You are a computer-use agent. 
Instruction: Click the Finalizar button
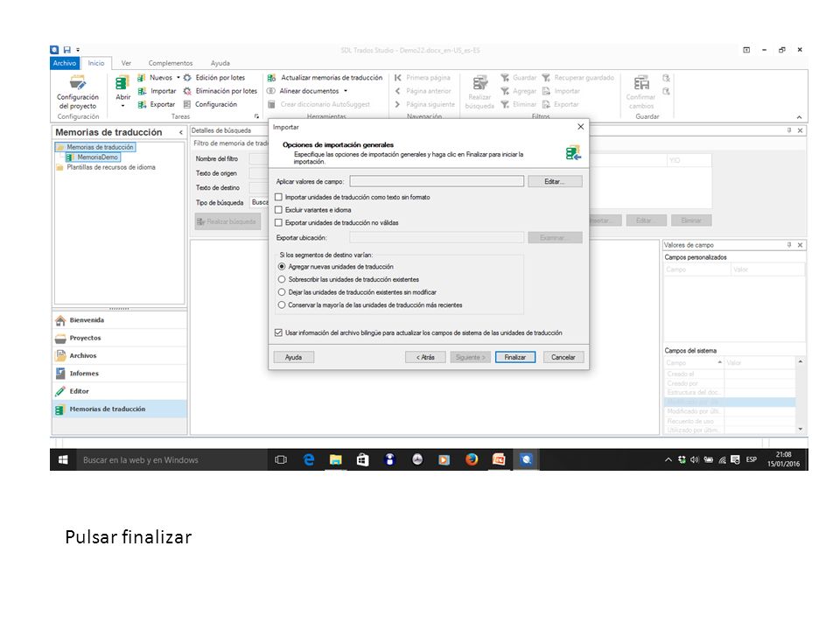coord(514,357)
